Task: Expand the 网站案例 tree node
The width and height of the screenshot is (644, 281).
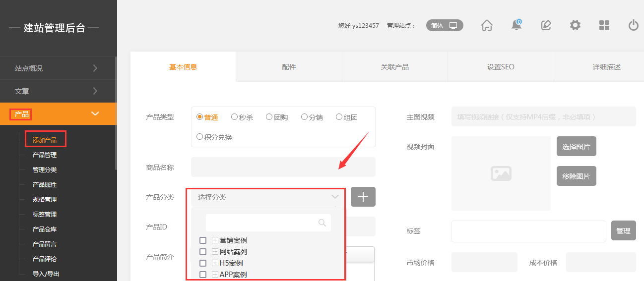Action: click(215, 252)
